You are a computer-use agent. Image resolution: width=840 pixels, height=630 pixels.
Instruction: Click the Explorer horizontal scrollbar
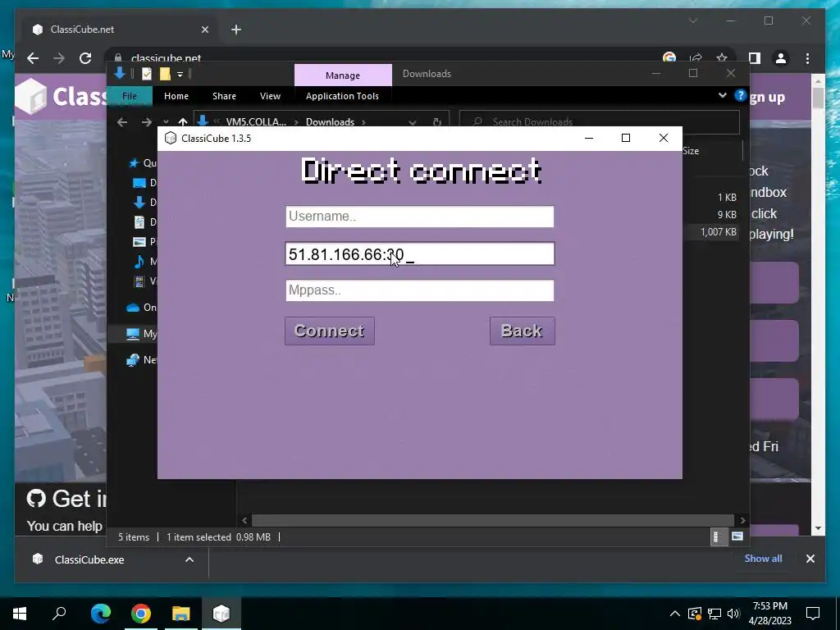coord(493,520)
